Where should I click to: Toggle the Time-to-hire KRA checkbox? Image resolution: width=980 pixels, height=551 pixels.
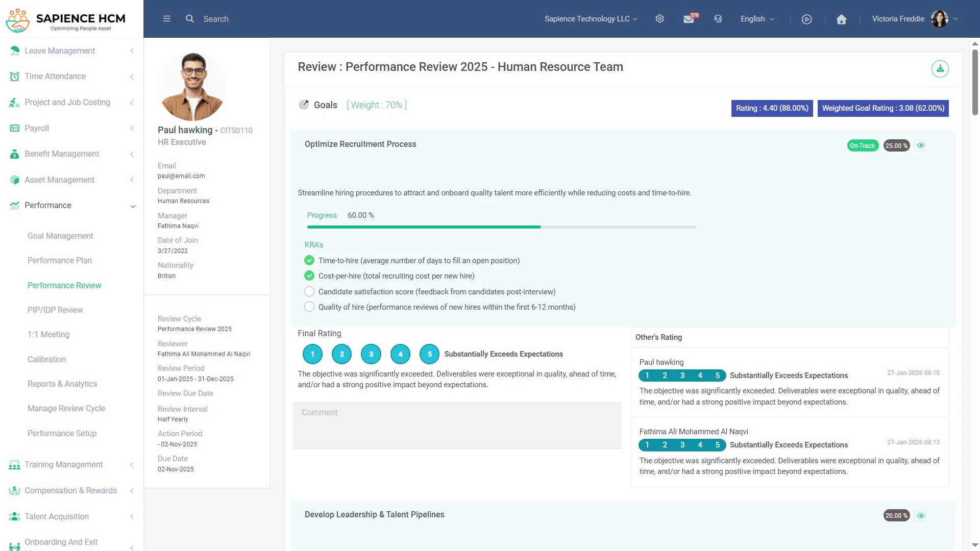[309, 260]
